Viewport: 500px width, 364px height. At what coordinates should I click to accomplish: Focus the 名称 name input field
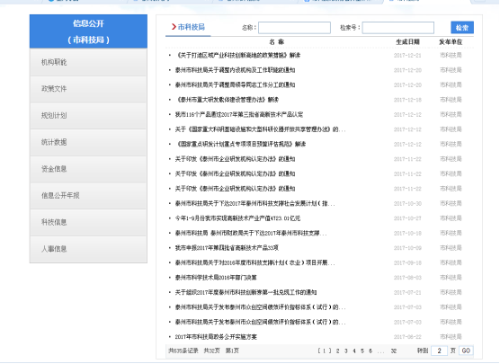click(294, 28)
